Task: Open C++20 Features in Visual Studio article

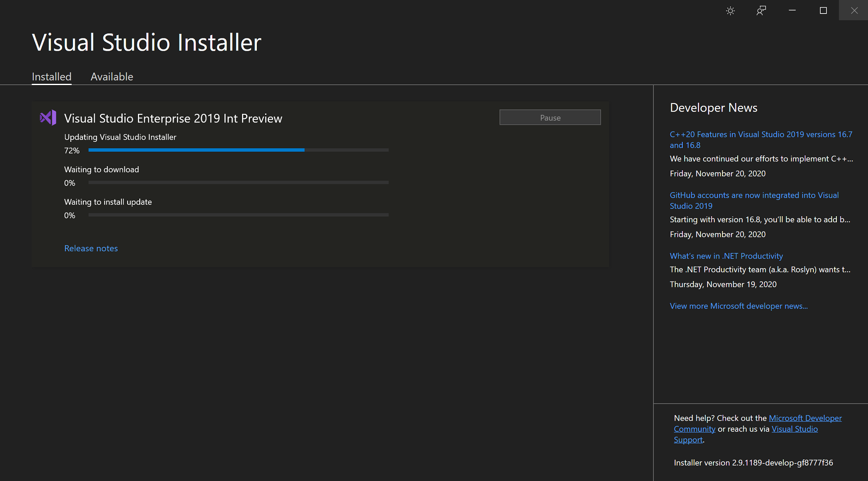Action: pos(761,140)
